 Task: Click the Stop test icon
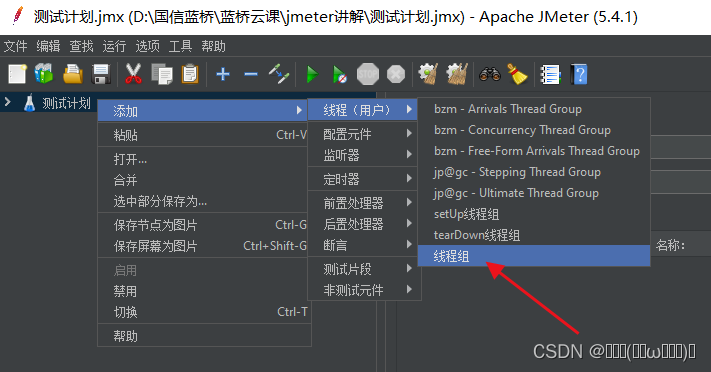pos(368,74)
